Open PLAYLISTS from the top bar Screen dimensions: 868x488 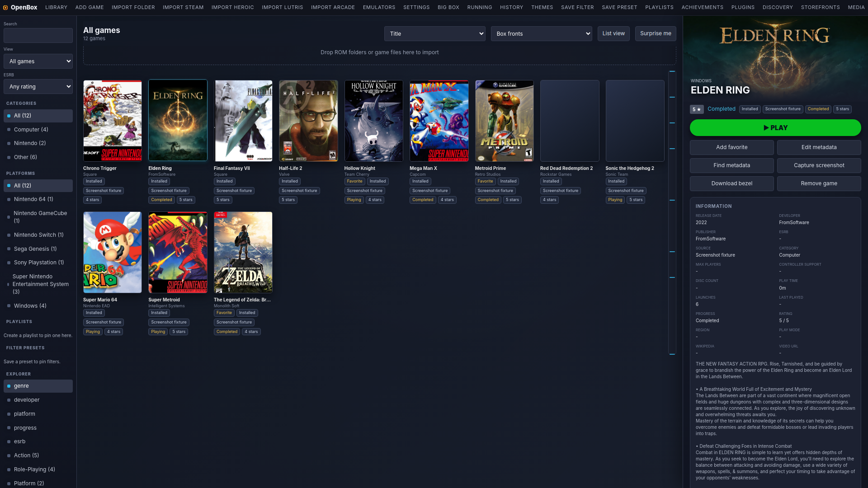(x=659, y=8)
